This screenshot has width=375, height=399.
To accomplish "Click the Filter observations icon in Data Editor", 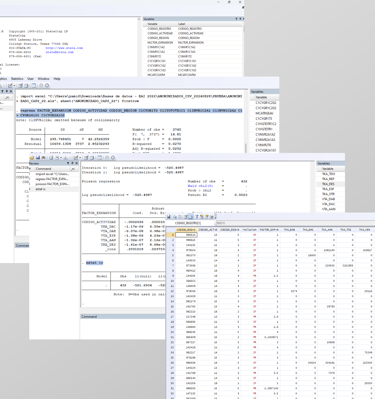I will [197, 217].
